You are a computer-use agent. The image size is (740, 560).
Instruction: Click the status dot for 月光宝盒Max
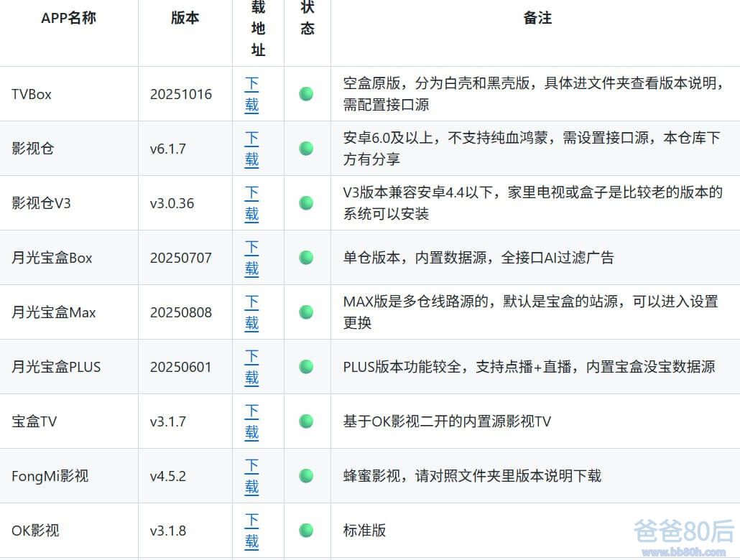306,312
